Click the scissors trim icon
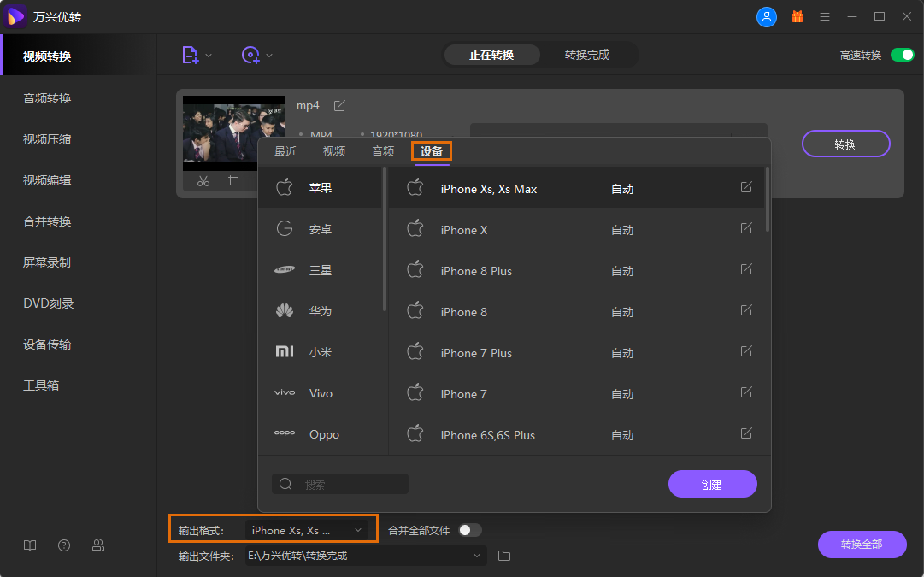This screenshot has width=924, height=577. (x=203, y=181)
